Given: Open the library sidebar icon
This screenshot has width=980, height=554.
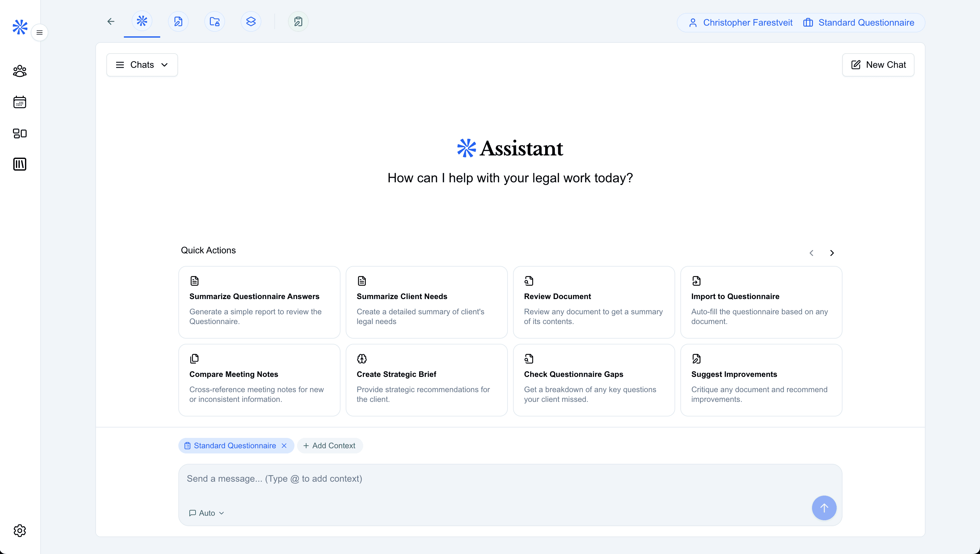Looking at the screenshot, I should coord(19,164).
